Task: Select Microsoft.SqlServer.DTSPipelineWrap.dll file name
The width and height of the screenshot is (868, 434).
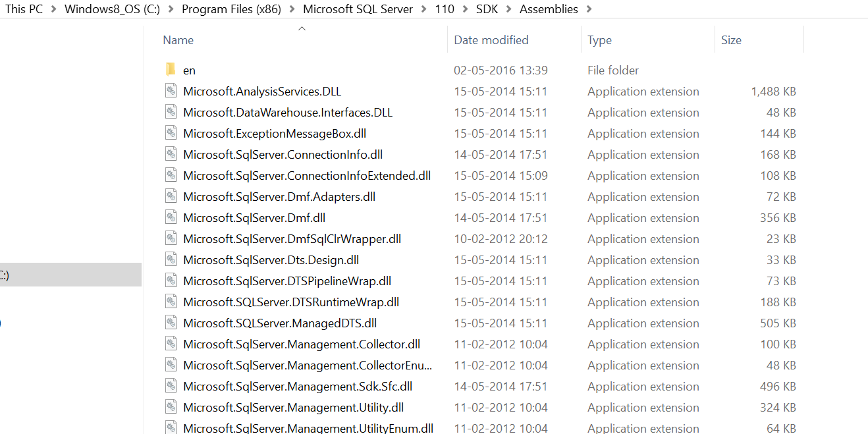Action: (x=287, y=281)
